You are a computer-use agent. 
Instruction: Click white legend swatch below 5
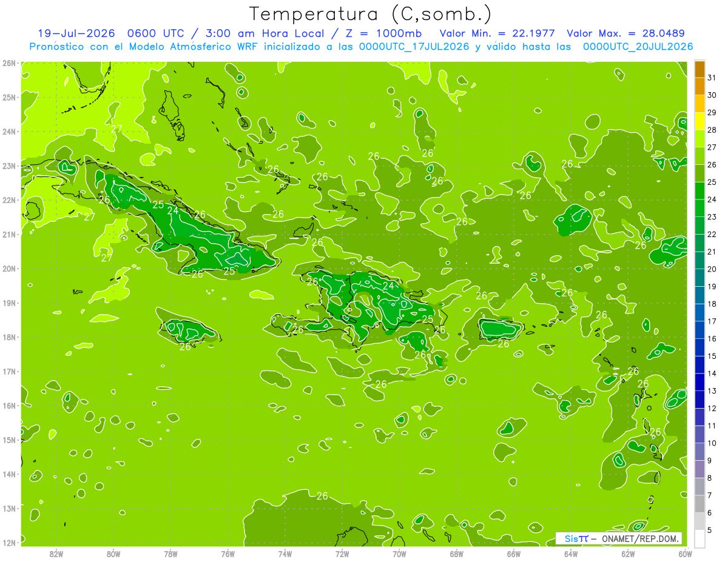point(699,538)
